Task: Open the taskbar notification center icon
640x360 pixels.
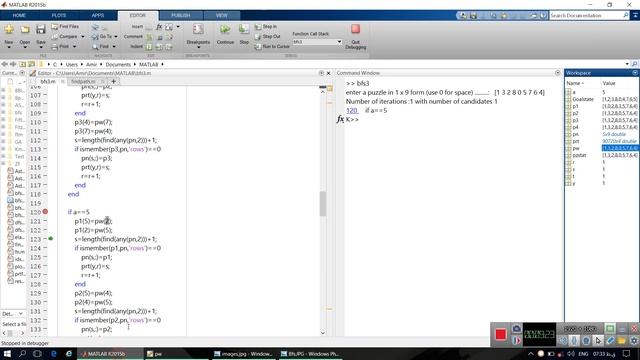Action: point(627,354)
